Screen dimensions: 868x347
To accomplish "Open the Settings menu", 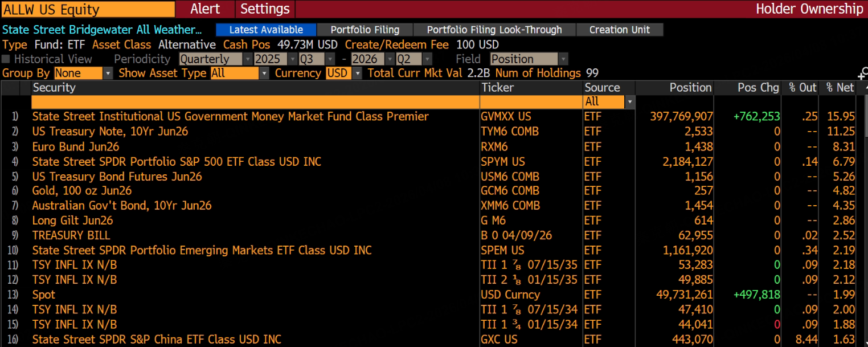I will 265,9.
